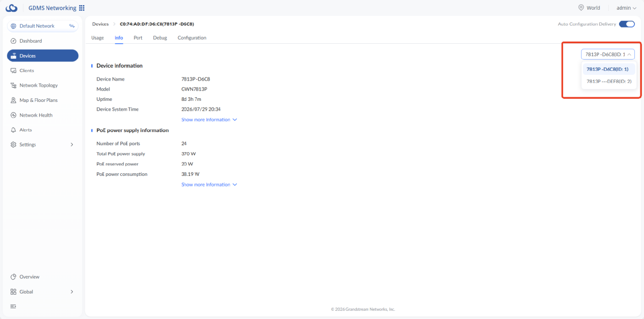Viewport: 644px width, 319px height.
Task: Open the Overview page
Action: 43,277
